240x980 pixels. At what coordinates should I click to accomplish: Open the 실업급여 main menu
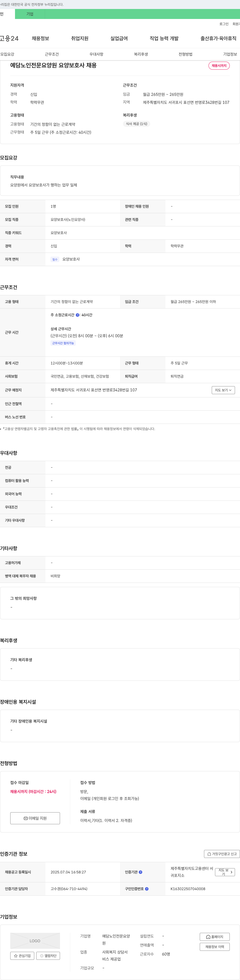(119, 38)
